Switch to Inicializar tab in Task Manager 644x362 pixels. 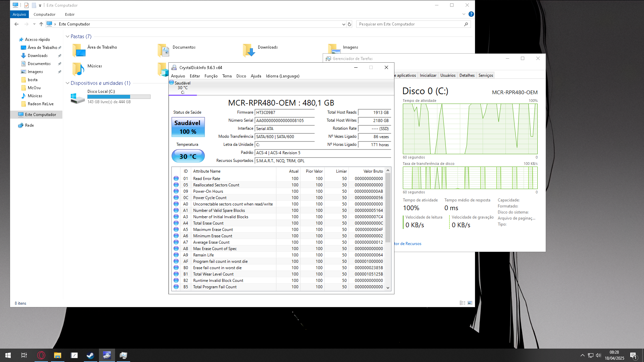(x=428, y=75)
